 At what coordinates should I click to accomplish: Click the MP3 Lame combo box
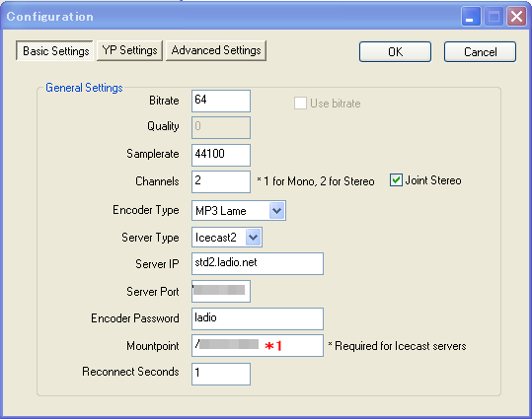click(x=239, y=211)
